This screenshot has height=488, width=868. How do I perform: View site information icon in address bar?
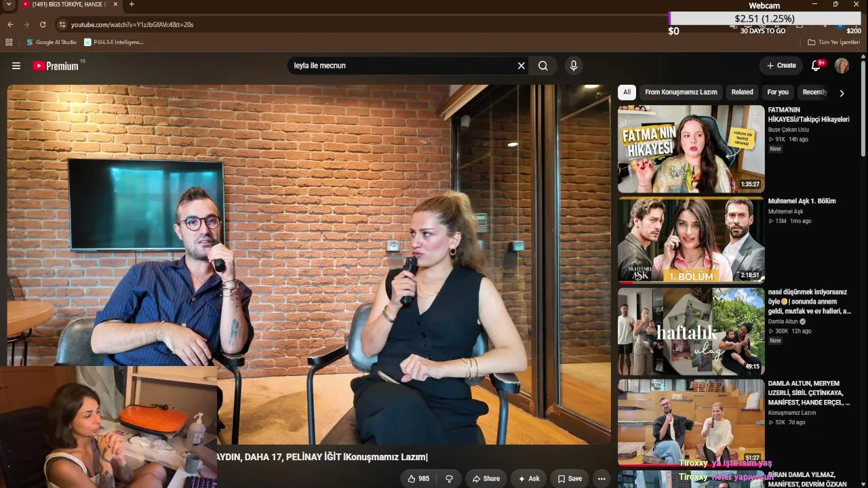click(x=62, y=24)
